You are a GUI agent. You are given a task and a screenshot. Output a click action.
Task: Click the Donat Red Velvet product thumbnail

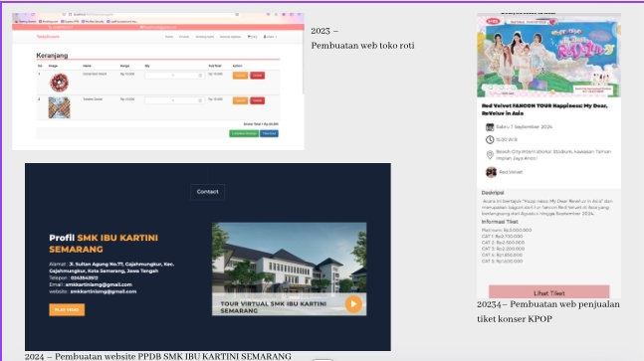(59, 83)
